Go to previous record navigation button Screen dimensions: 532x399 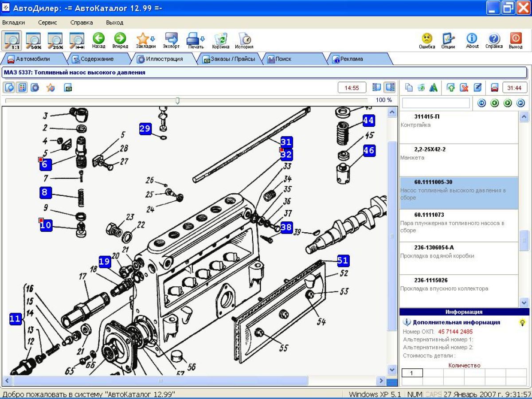tap(495, 103)
